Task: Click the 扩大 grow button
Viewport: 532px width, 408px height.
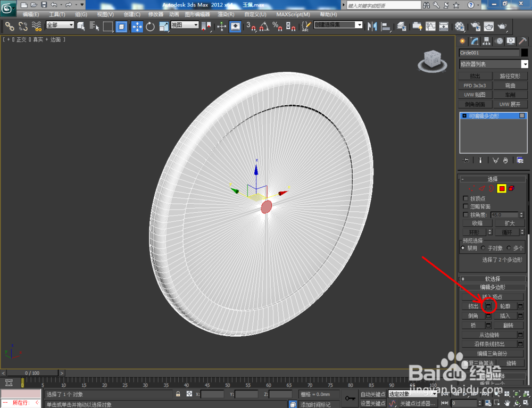Action: pos(510,223)
